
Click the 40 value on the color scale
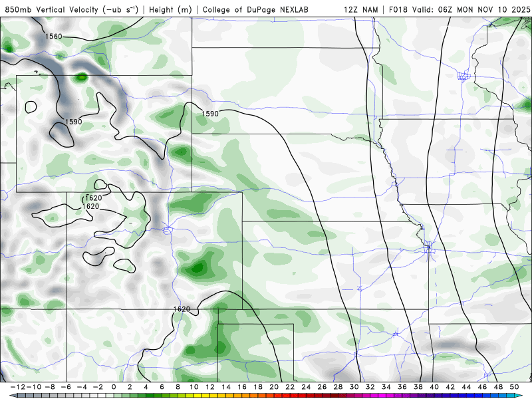pyautogui.click(x=435, y=387)
